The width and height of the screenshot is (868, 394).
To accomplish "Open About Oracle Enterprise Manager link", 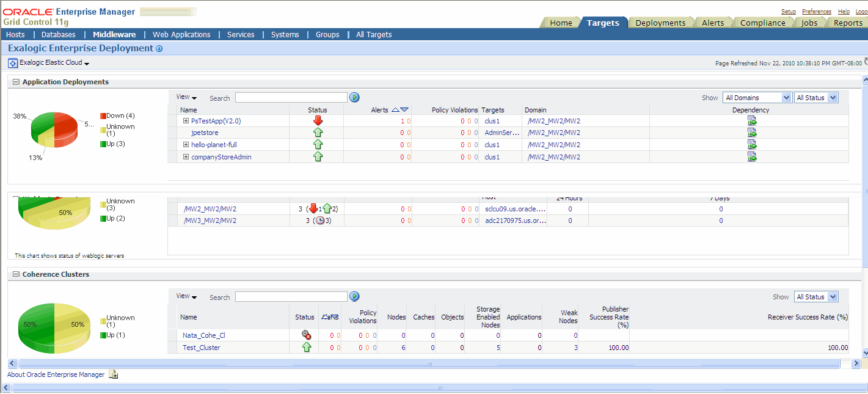I will tap(56, 374).
